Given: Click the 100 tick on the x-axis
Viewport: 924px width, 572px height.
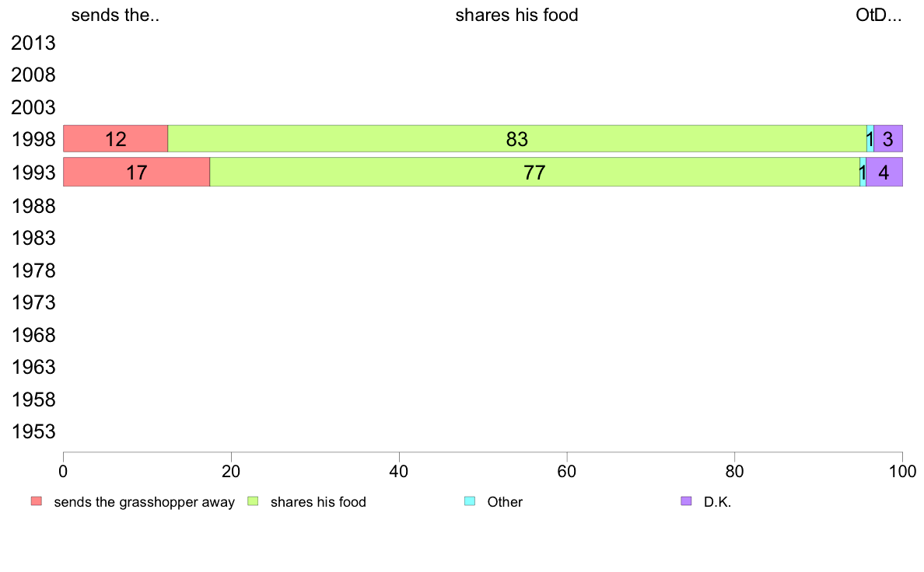Looking at the screenshot, I should coord(902,470).
